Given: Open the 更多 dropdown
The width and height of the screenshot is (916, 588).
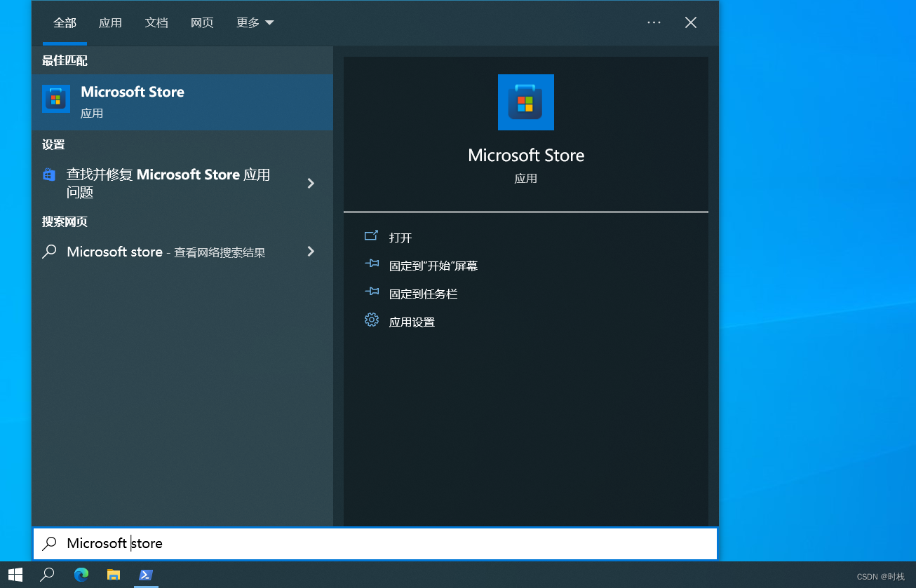Looking at the screenshot, I should coord(255,23).
